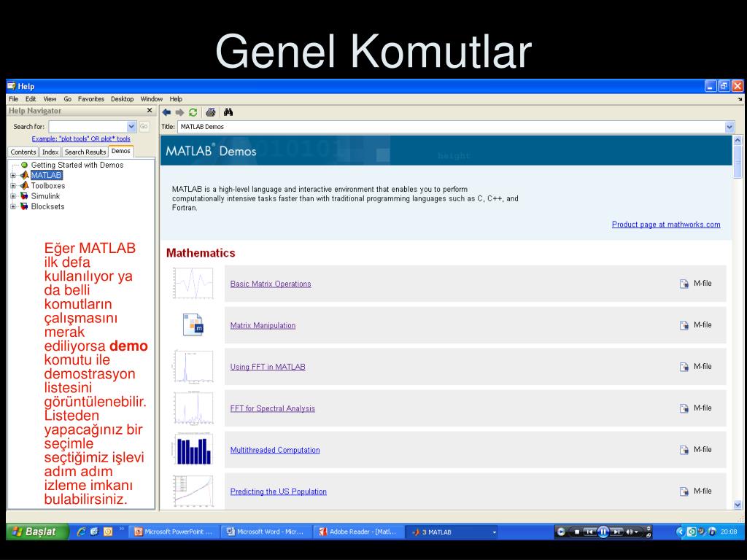747x560 pixels.
Task: Switch to the Search Results tab
Action: [85, 152]
